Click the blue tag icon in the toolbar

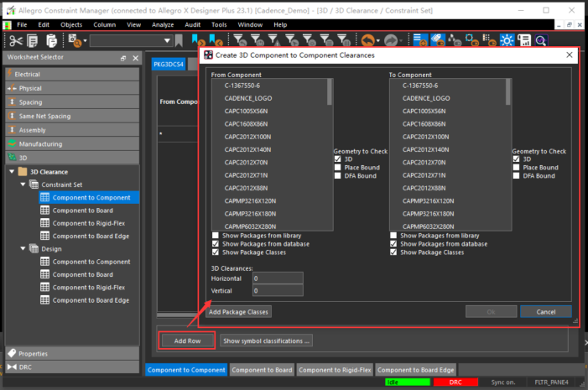(x=437, y=40)
